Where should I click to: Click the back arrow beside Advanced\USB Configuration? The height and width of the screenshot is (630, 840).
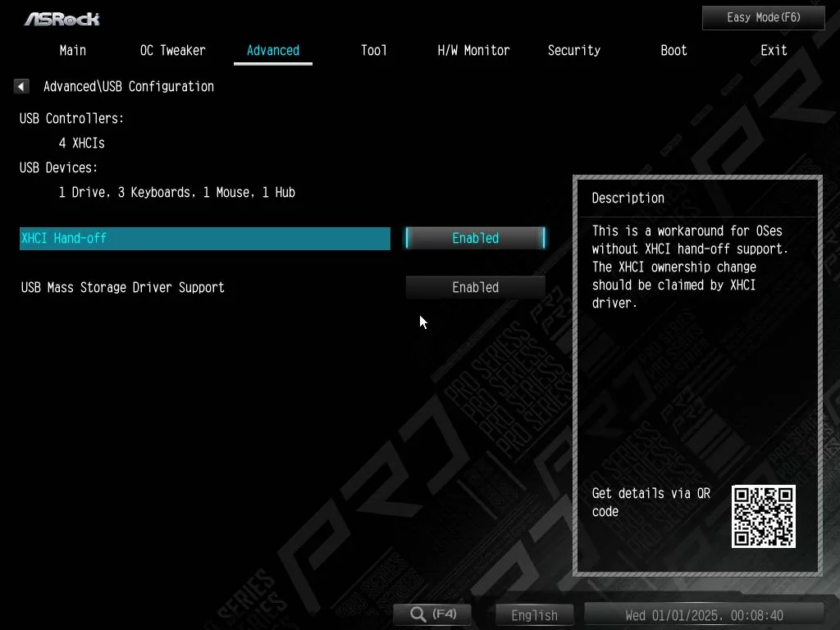click(x=21, y=86)
